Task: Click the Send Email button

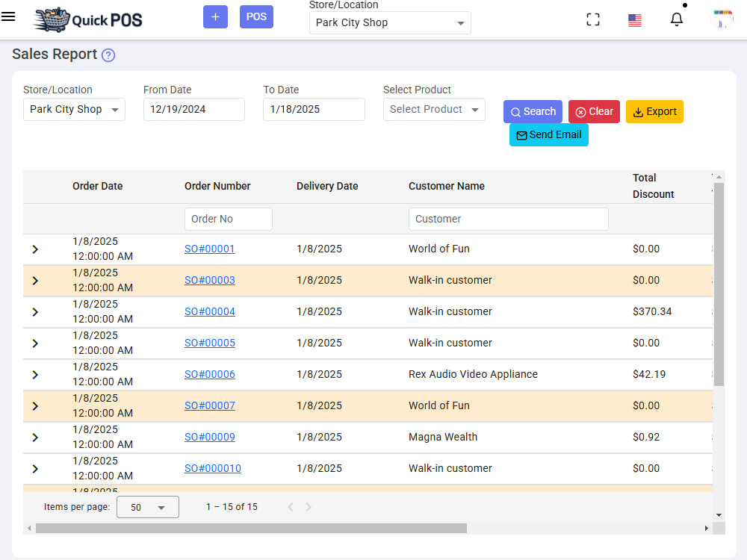Action: point(549,134)
